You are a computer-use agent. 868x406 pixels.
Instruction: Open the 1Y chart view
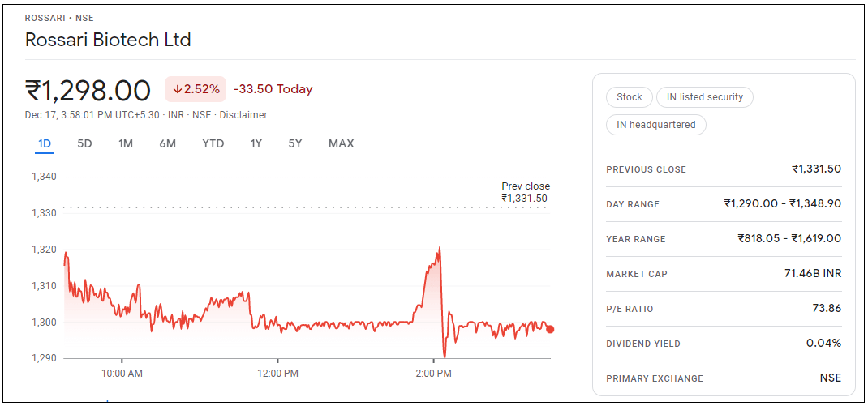coord(256,143)
